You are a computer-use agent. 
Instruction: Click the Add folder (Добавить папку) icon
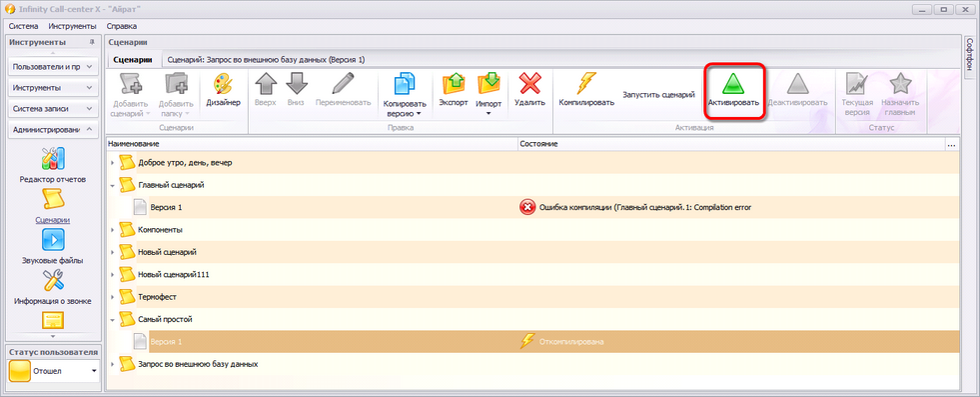pos(176,84)
